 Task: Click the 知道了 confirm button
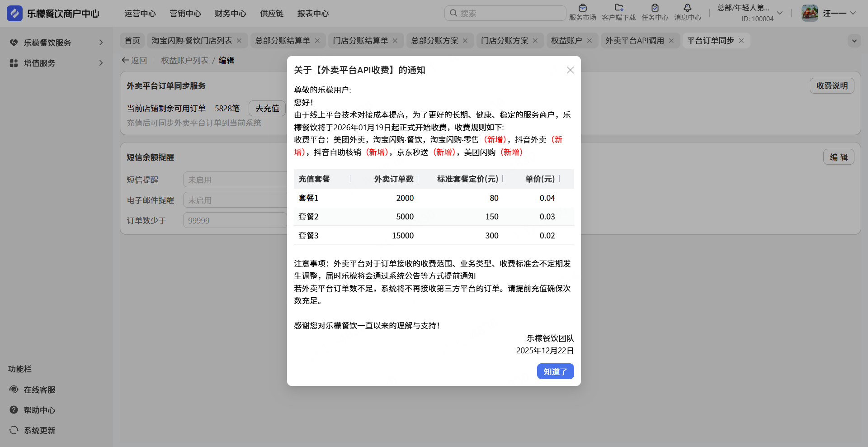pyautogui.click(x=555, y=371)
